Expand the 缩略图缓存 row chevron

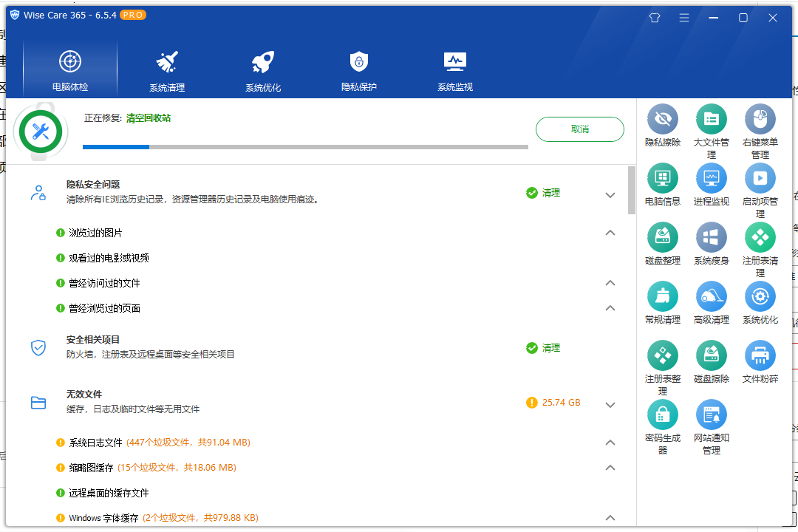(610, 467)
